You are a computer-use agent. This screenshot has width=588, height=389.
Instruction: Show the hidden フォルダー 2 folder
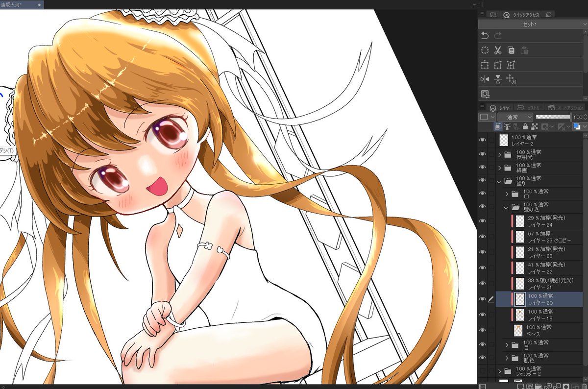coord(483,371)
